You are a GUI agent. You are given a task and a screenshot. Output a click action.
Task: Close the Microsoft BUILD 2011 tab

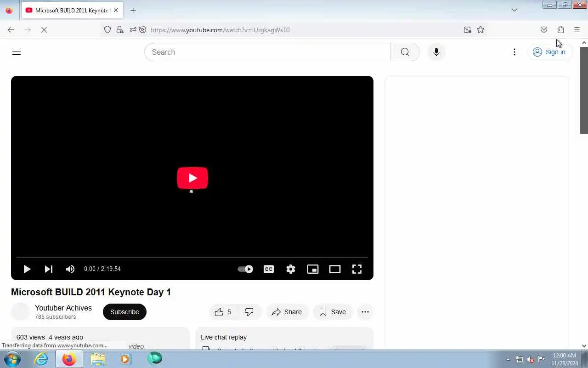[116, 10]
